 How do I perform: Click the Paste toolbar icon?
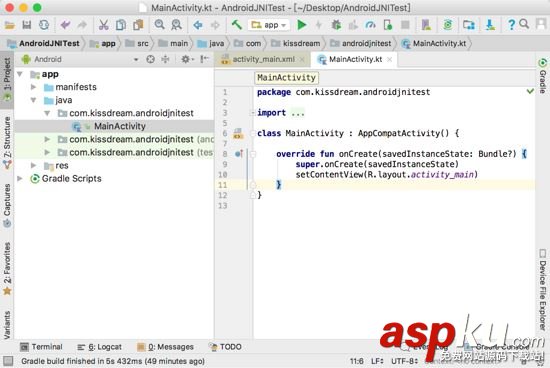pyautogui.click(x=138, y=25)
